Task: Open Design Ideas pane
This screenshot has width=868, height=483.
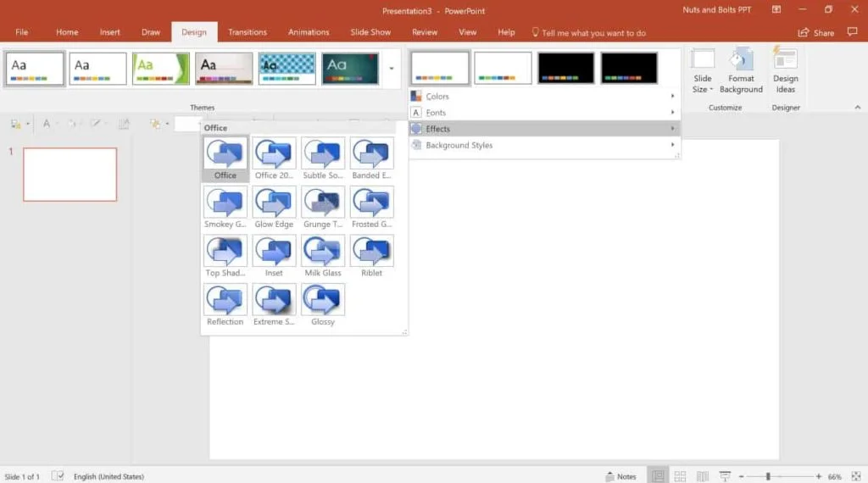Action: pos(785,71)
